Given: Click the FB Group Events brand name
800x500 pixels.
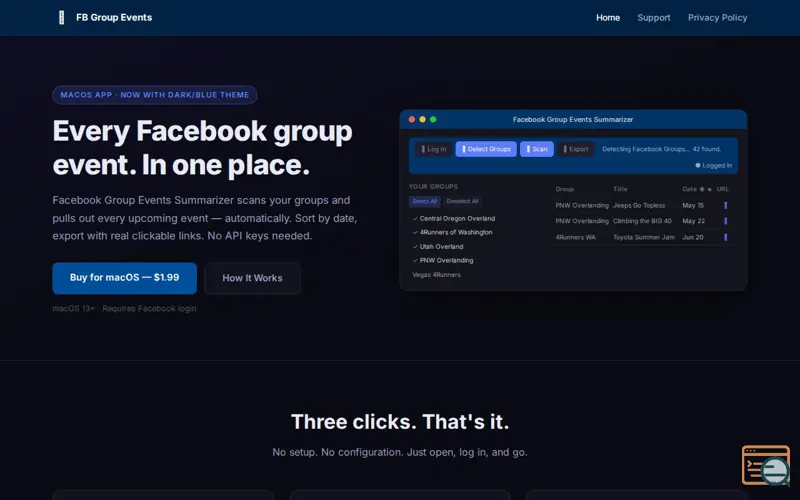Looking at the screenshot, I should pyautogui.click(x=114, y=17).
